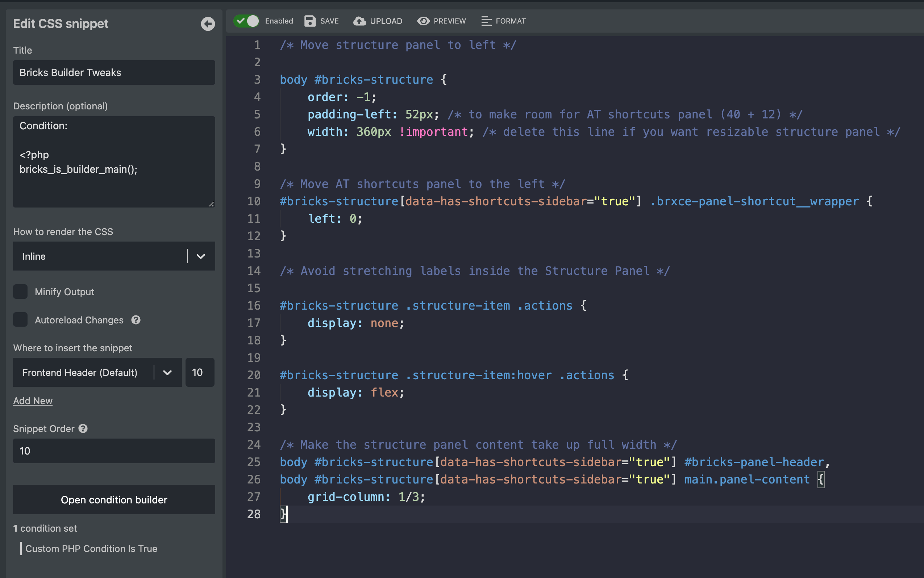Click inside the Description textarea
Viewport: 924px width, 578px height.
pyautogui.click(x=114, y=162)
